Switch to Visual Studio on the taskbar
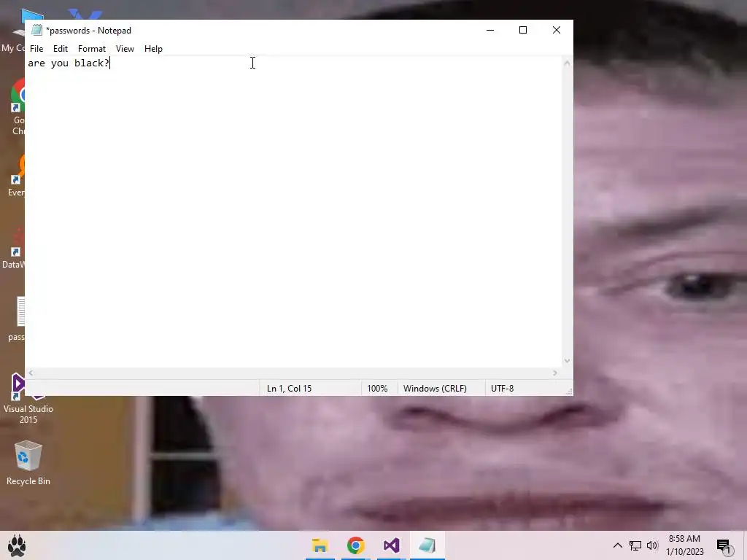747x560 pixels. [x=392, y=545]
